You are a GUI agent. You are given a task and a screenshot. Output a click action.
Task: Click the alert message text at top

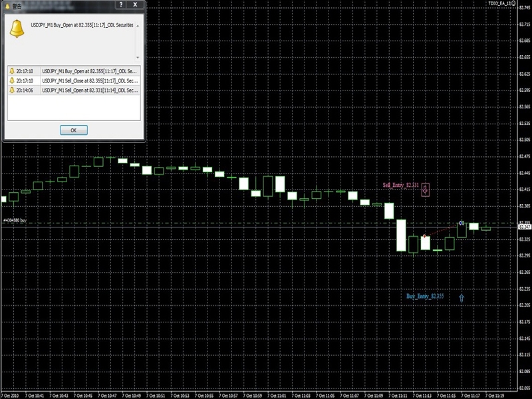click(x=82, y=25)
